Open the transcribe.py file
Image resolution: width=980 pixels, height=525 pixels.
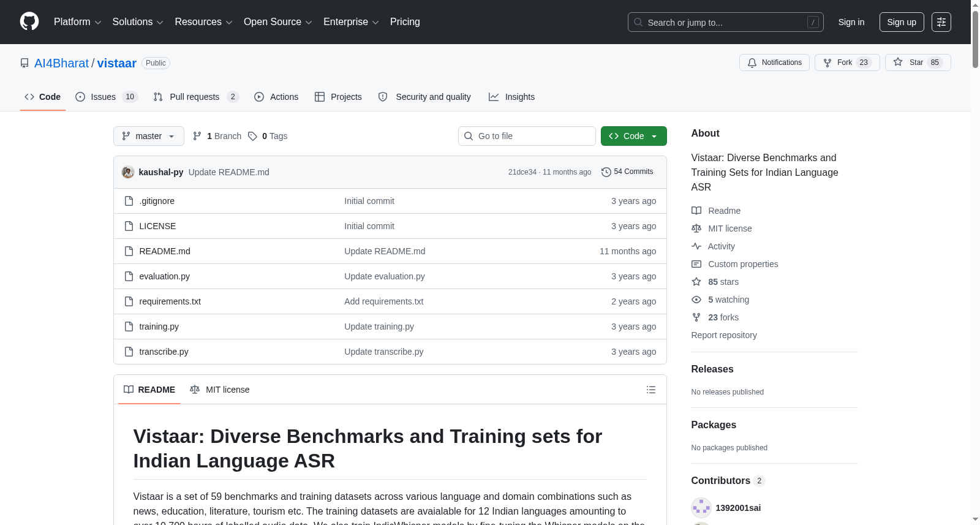coord(164,352)
